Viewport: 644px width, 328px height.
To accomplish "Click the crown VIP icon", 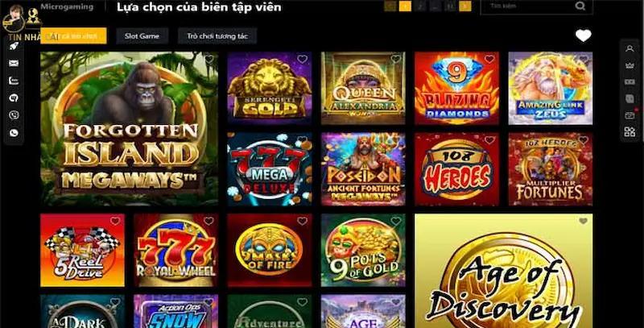I will coord(630,65).
